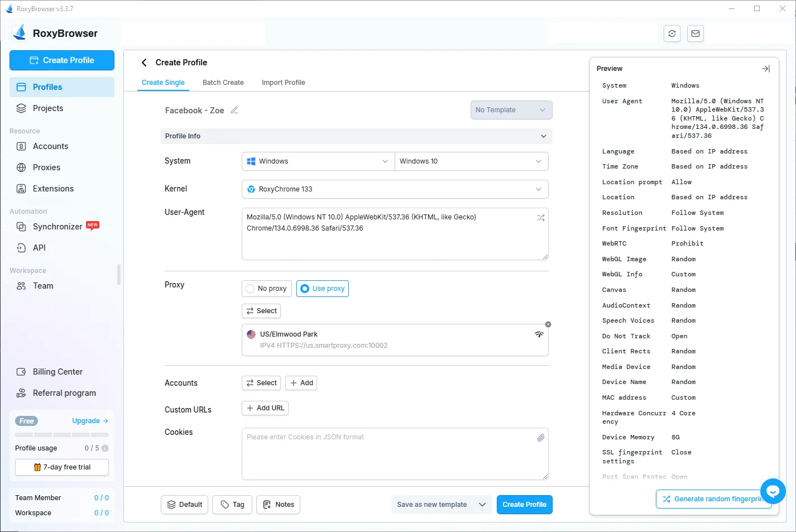Select No proxy option
796x532 pixels.
click(x=267, y=289)
